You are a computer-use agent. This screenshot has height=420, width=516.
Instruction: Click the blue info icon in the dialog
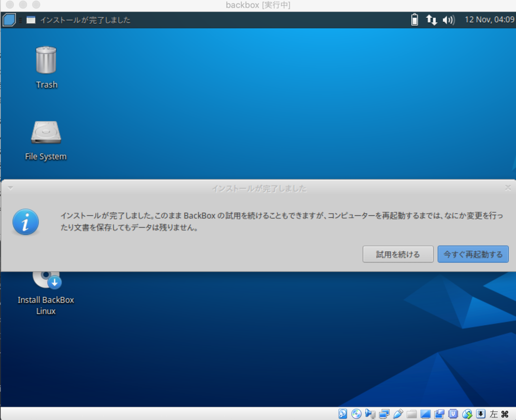point(25,222)
